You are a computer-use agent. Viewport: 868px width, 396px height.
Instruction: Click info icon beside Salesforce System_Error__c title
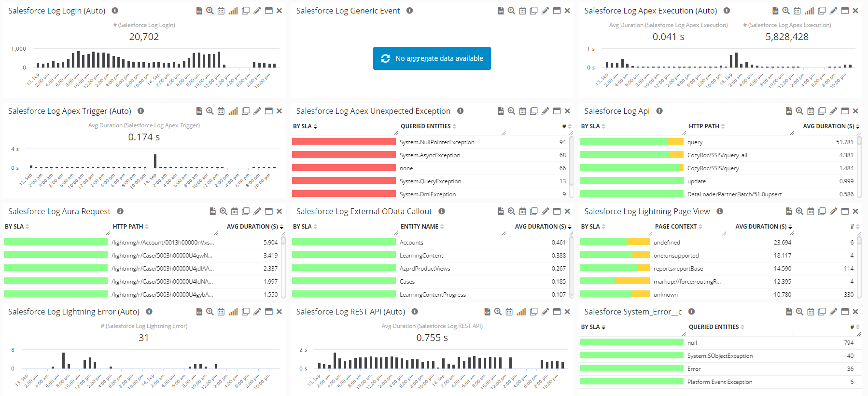[691, 312]
